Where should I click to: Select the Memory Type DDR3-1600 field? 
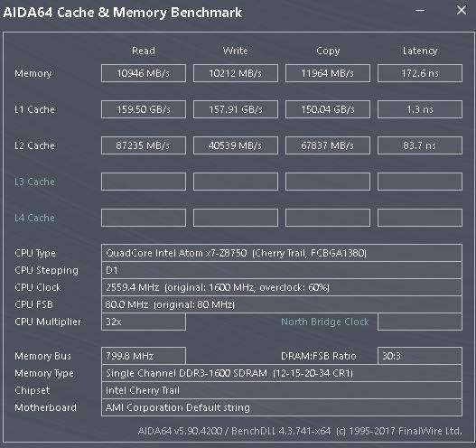(282, 373)
